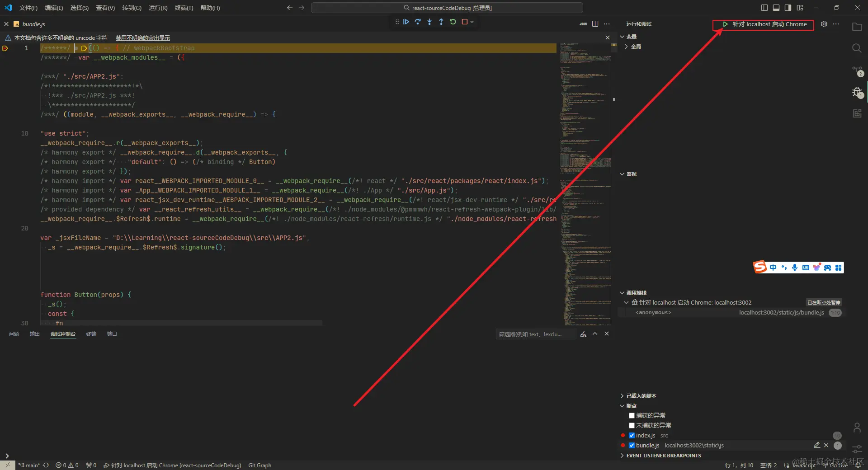
Task: Open editor more actions ellipsis
Action: pyautogui.click(x=607, y=24)
